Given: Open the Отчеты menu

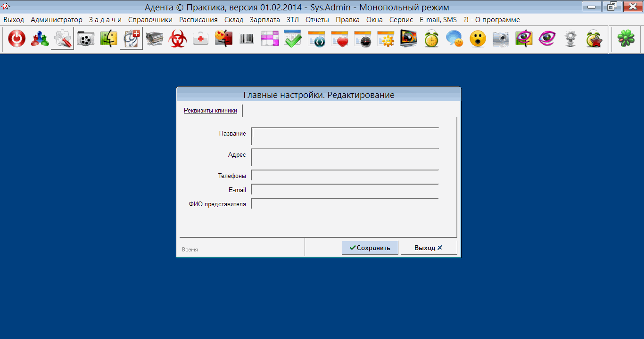Looking at the screenshot, I should tap(317, 20).
